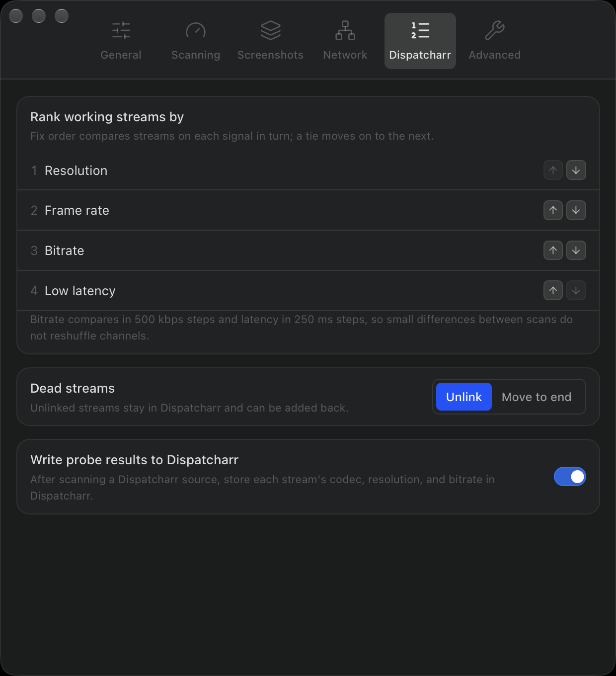The image size is (616, 676).
Task: Open the Screenshots tab
Action: point(270,41)
